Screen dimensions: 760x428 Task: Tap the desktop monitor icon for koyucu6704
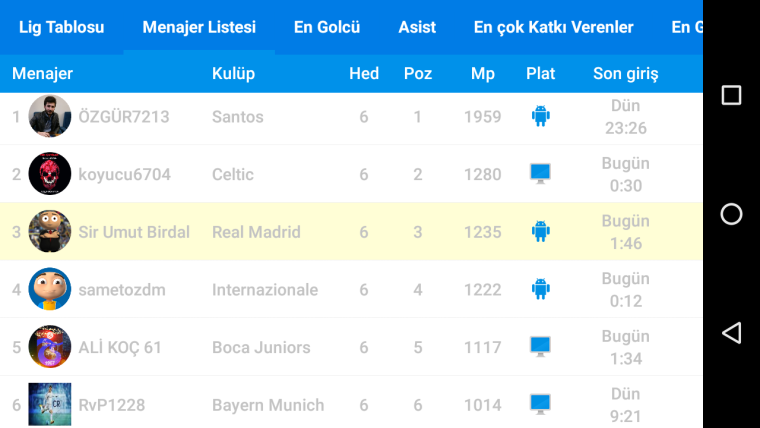pyautogui.click(x=540, y=174)
